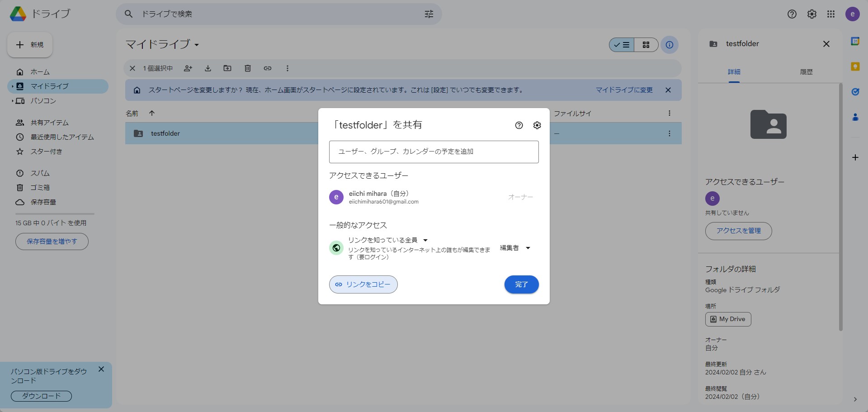
Task: Click the share person-add icon in selection toolbar
Action: [x=188, y=68]
